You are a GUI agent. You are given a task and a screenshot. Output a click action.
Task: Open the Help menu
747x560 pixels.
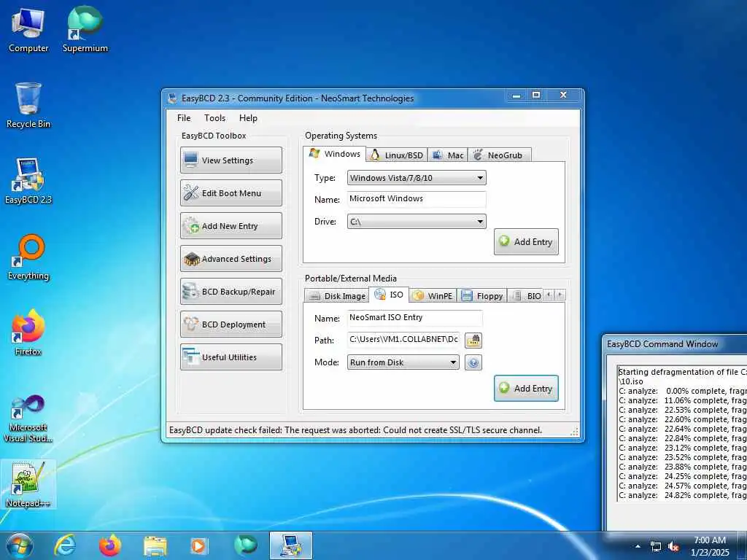(x=248, y=118)
